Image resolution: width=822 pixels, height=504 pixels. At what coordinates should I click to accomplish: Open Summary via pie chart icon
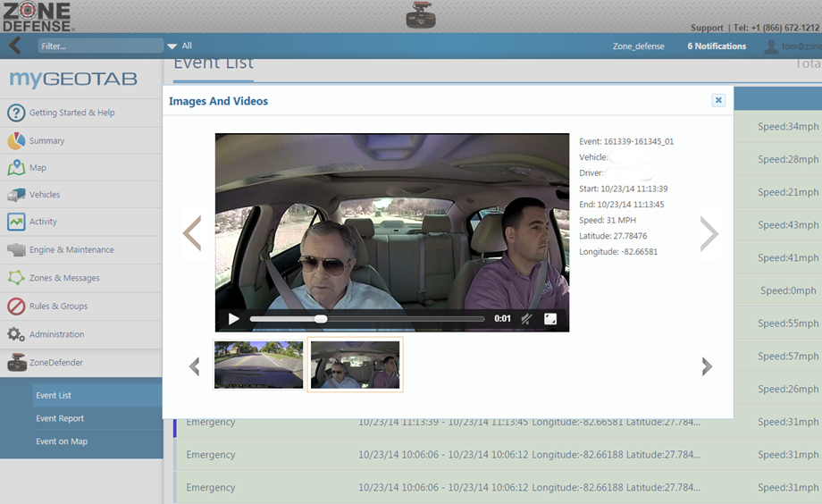(16, 140)
